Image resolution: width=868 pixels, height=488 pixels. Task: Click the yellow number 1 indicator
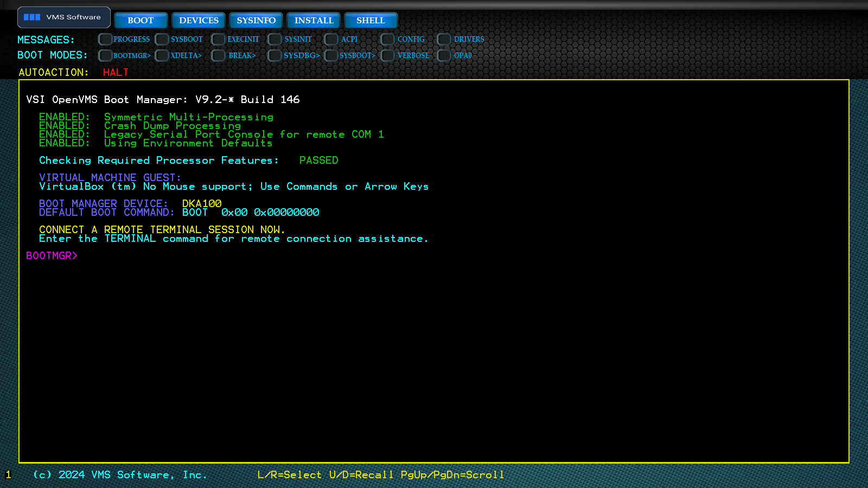pos(8,475)
